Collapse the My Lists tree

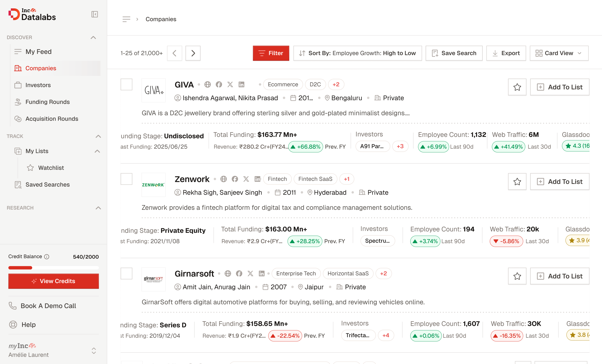tap(97, 151)
